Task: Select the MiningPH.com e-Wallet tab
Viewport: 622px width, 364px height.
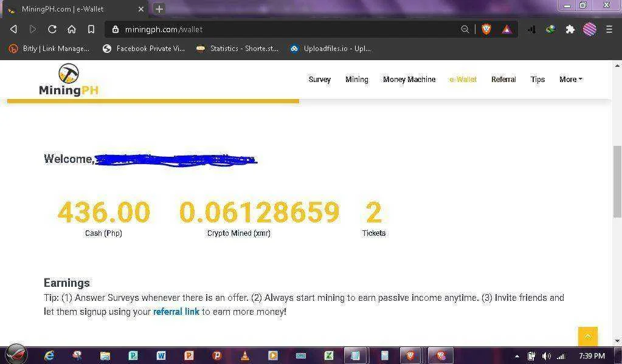Action: click(75, 9)
